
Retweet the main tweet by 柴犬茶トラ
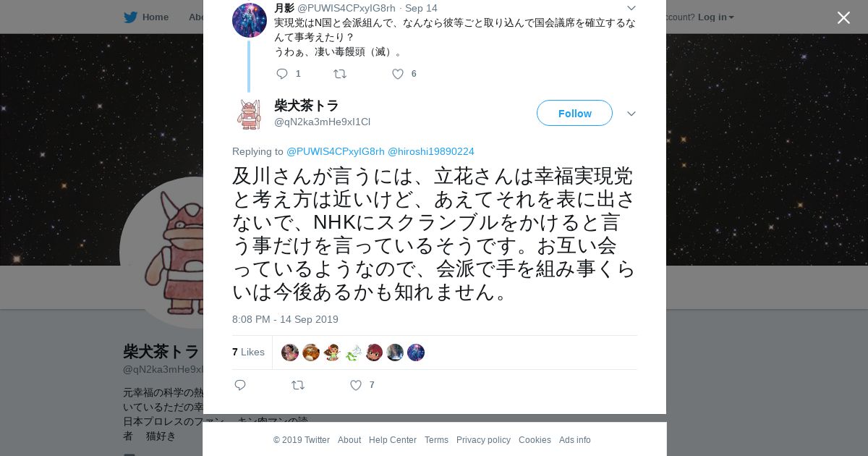point(298,385)
